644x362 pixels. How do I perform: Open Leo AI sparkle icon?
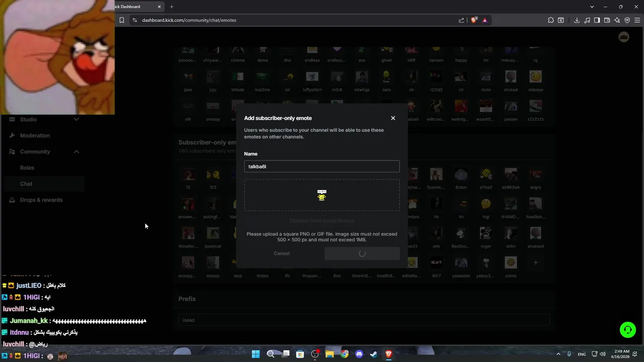617,20
